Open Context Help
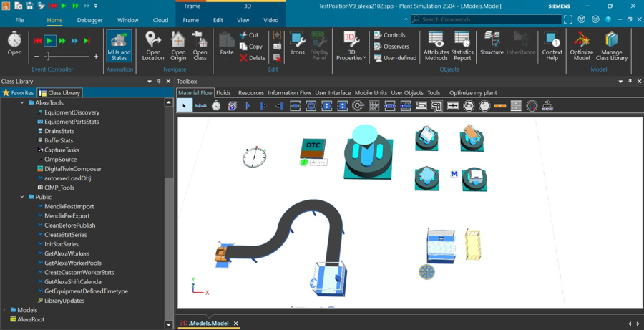 [x=552, y=46]
